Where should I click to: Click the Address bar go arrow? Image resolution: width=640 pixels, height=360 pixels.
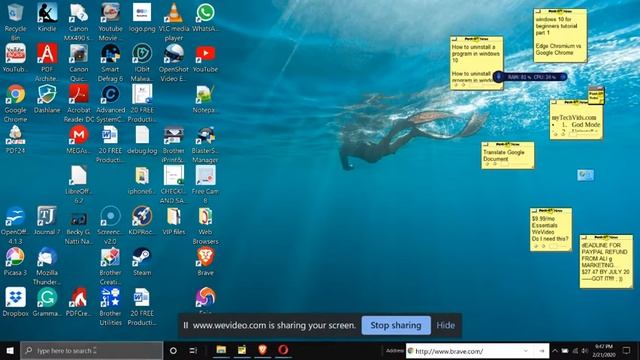point(542,351)
